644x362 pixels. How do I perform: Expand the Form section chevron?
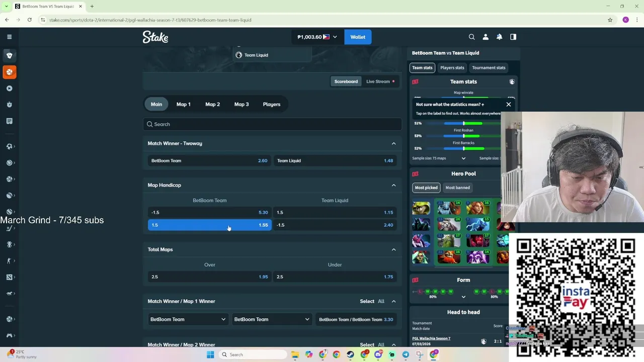(x=463, y=297)
